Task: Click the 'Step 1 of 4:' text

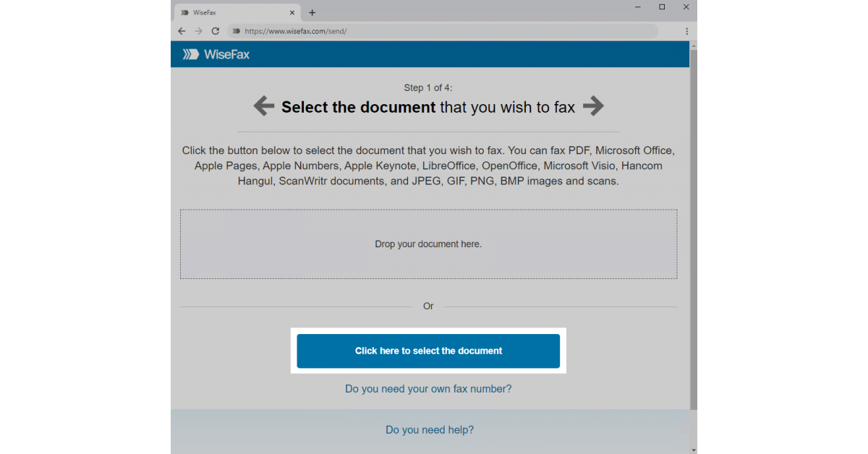Action: pos(428,87)
